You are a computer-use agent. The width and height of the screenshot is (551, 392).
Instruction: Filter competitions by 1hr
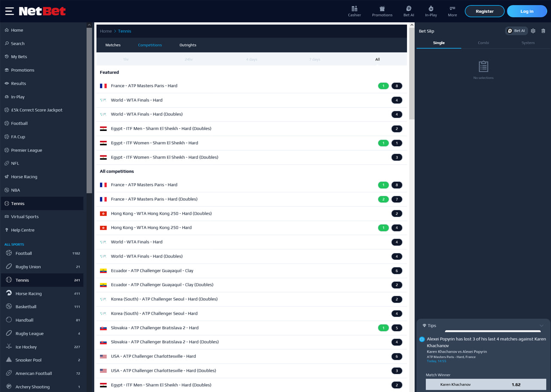coord(126,59)
